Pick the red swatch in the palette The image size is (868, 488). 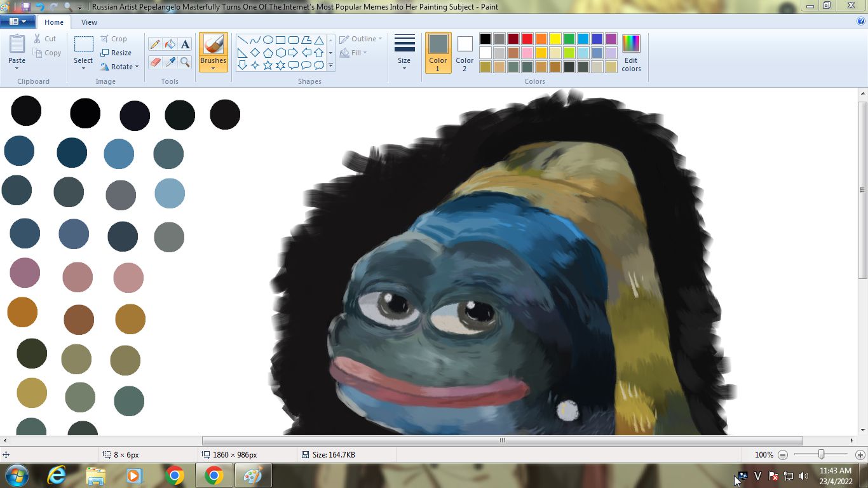527,39
